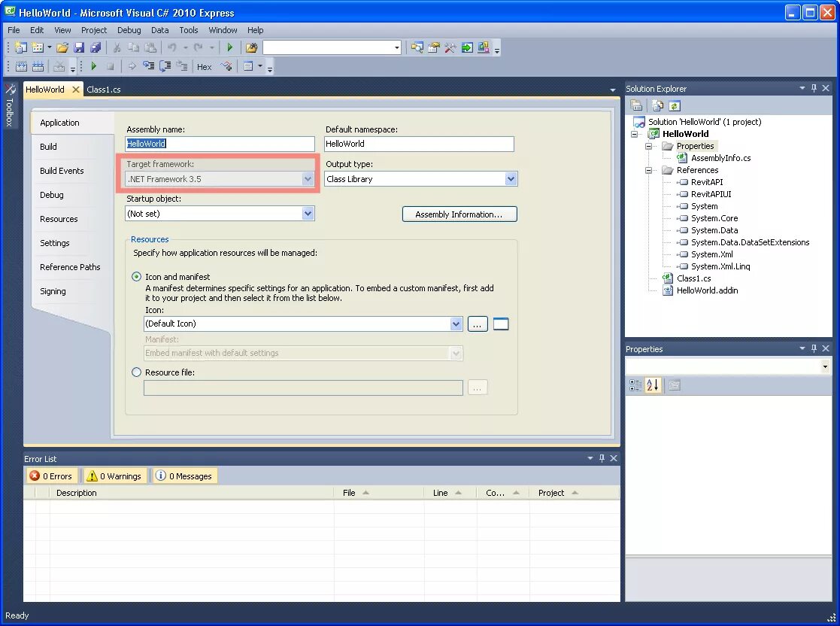The height and width of the screenshot is (626, 840).
Task: Click the Cut scissors icon
Action: [117, 47]
